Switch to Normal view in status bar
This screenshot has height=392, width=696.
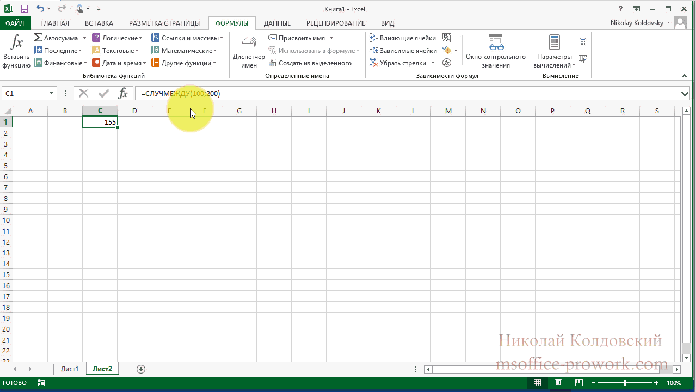[537, 382]
